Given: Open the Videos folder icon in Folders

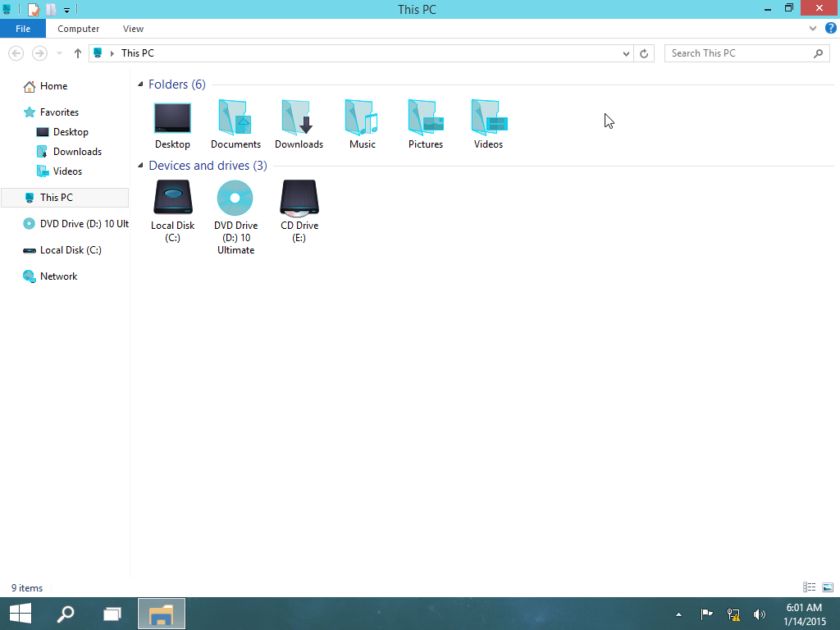Looking at the screenshot, I should (489, 117).
